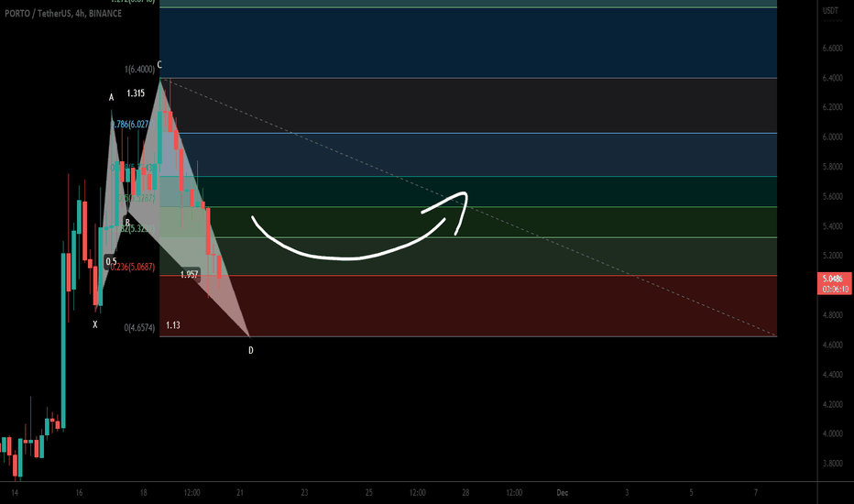
Task: Click the date label 25 on time axis
Action: pyautogui.click(x=368, y=493)
